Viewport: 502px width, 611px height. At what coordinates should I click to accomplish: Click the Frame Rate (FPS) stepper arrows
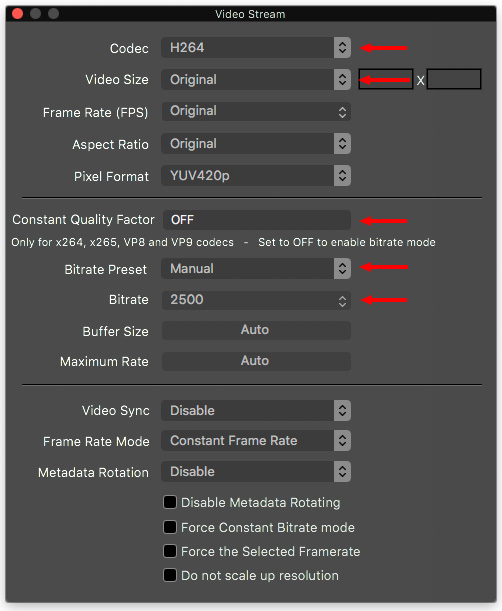point(342,112)
